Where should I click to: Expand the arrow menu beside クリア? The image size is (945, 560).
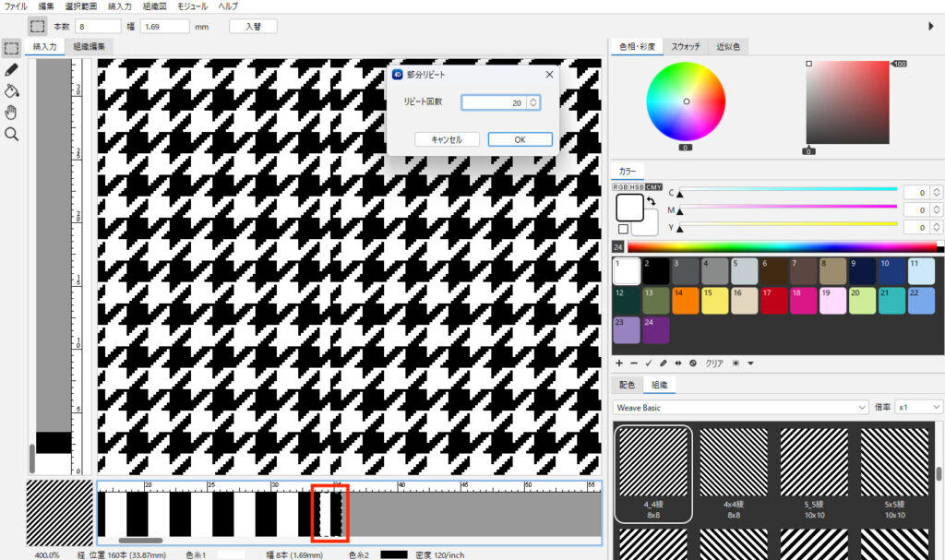pyautogui.click(x=751, y=363)
